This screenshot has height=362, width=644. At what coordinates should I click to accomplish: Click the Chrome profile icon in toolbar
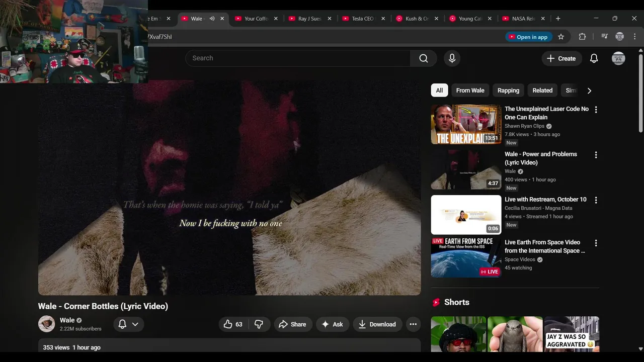[x=620, y=37]
